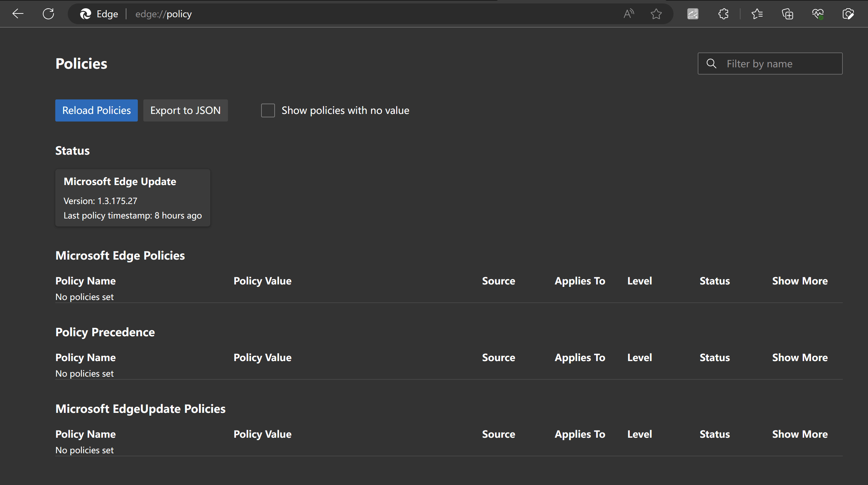The image size is (868, 485).
Task: Click Status header in EdgeUpdate Policies
Action: pos(715,434)
